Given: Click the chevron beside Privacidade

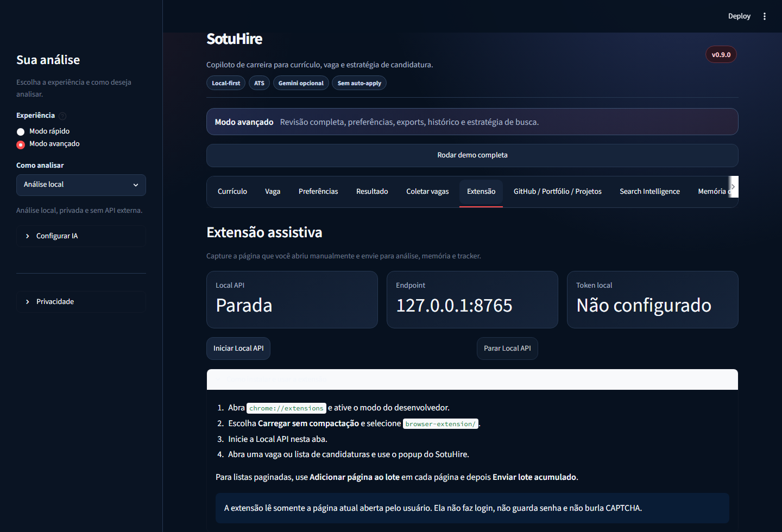Looking at the screenshot, I should [28, 302].
